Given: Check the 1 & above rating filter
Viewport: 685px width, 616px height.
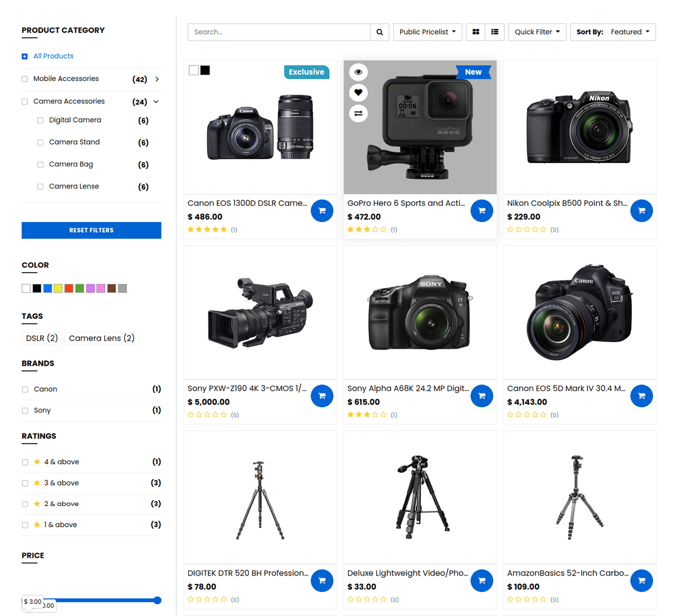Looking at the screenshot, I should point(25,525).
